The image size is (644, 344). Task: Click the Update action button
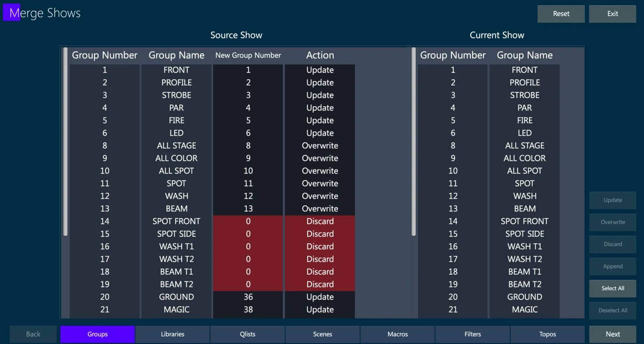coord(612,200)
